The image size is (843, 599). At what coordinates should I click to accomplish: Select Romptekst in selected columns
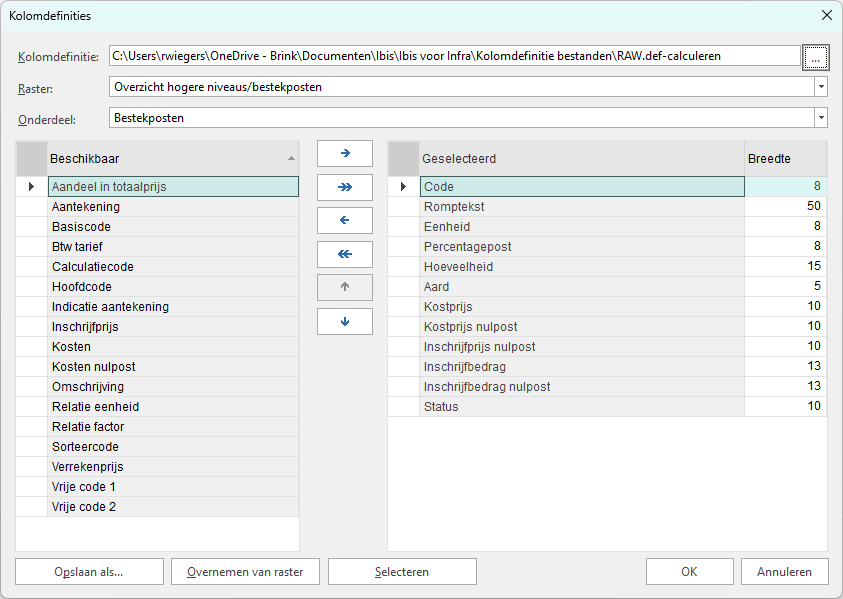pyautogui.click(x=580, y=207)
